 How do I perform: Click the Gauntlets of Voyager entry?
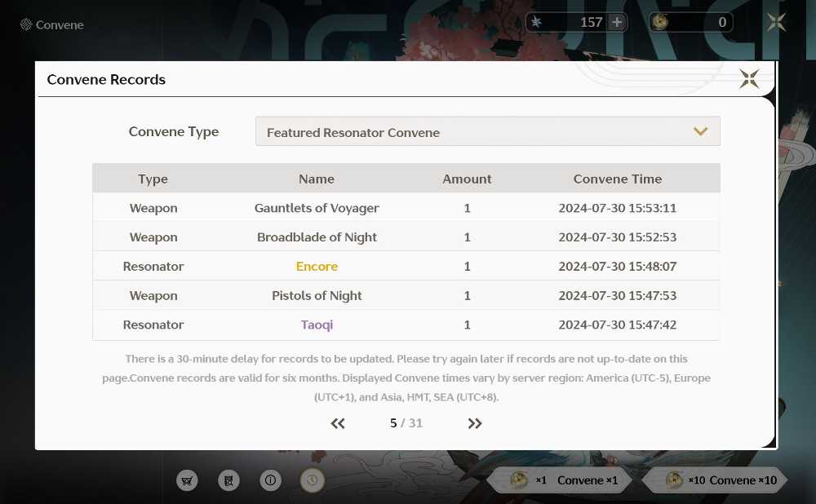click(317, 208)
